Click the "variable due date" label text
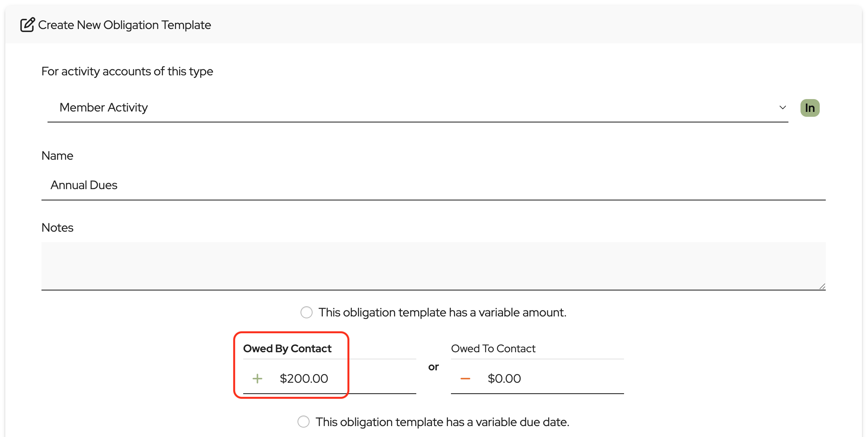The image size is (868, 437). click(x=442, y=422)
